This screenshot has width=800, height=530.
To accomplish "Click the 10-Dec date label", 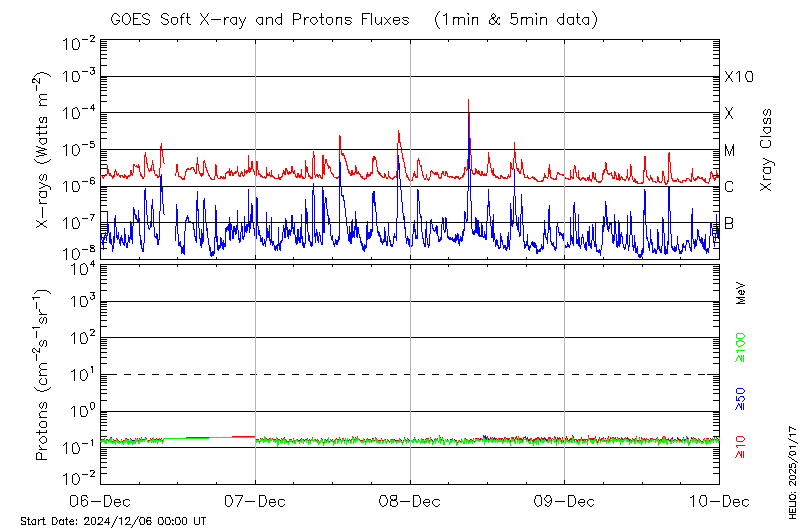I will click(x=719, y=500).
